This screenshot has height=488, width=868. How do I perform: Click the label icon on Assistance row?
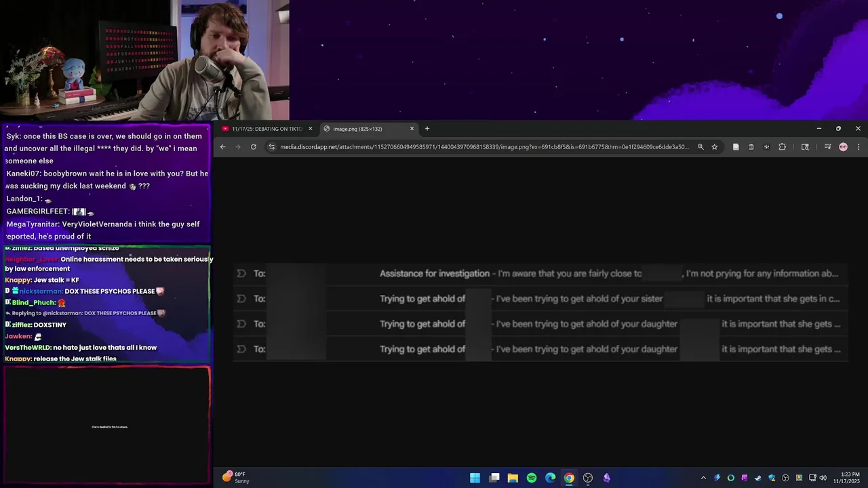click(241, 273)
